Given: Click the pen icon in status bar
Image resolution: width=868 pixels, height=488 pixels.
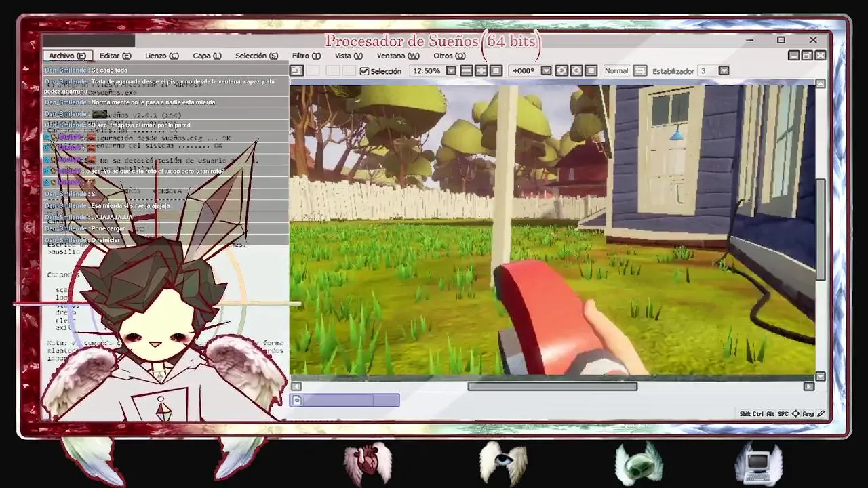Looking at the screenshot, I should pyautogui.click(x=821, y=414).
